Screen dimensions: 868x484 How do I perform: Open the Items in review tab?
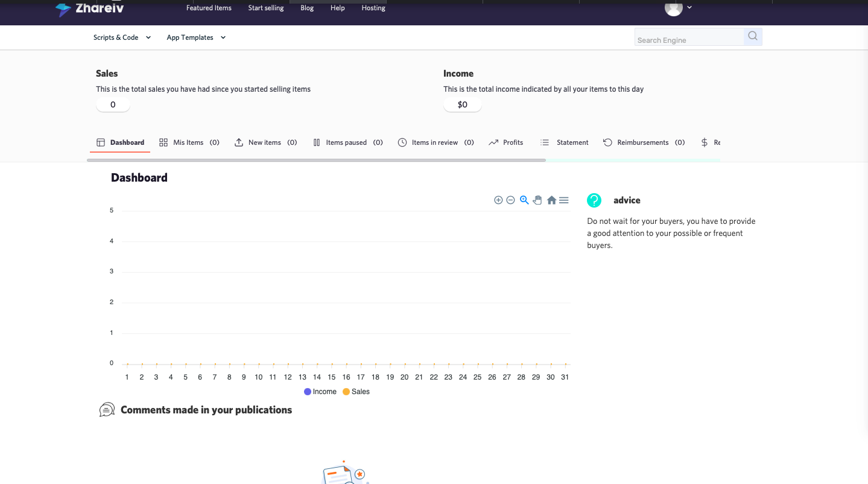tap(435, 142)
